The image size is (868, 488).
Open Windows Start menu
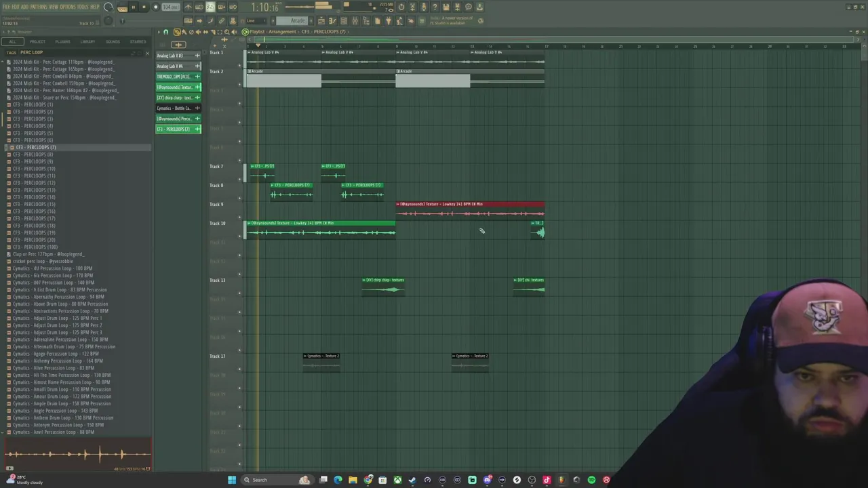[232, 480]
